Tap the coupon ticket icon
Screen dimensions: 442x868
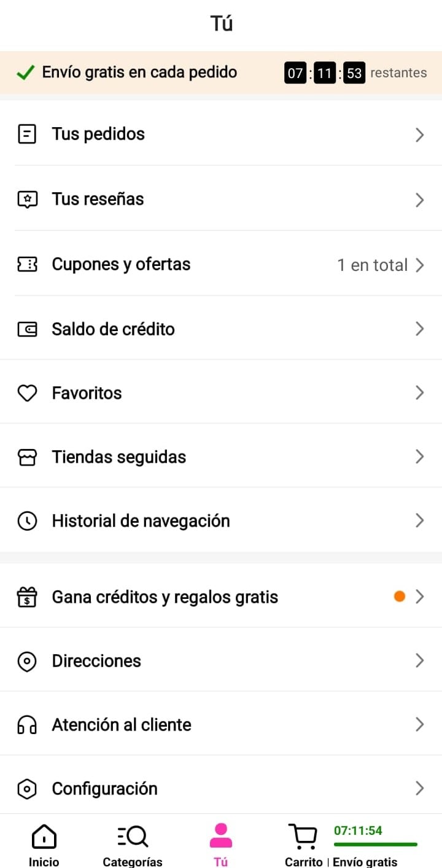27,265
